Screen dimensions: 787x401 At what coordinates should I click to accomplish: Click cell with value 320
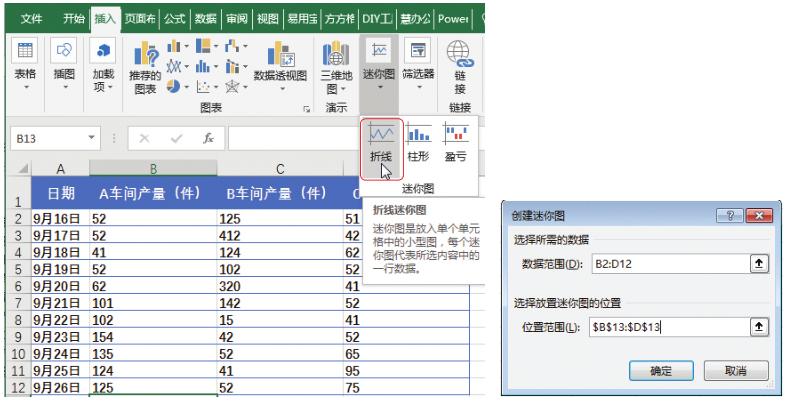click(280, 286)
